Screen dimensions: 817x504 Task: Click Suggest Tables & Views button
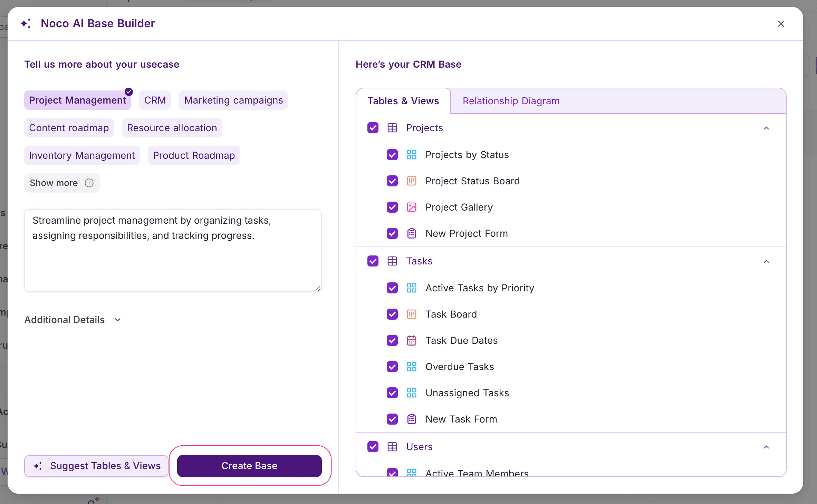click(x=97, y=466)
